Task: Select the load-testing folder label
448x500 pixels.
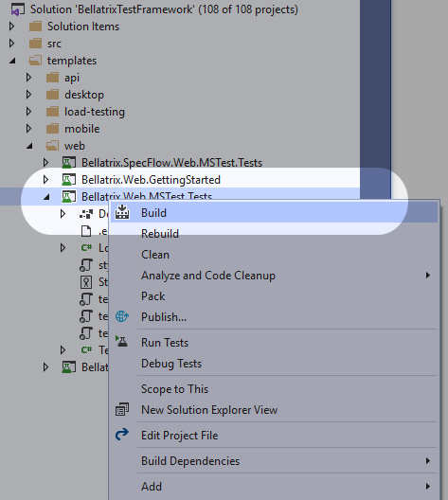Action: click(x=95, y=112)
